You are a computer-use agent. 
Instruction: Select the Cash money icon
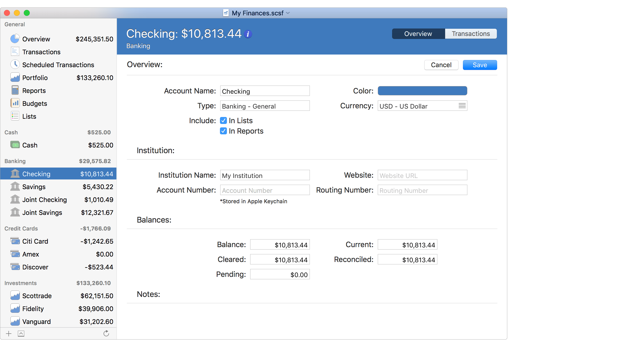(x=15, y=145)
